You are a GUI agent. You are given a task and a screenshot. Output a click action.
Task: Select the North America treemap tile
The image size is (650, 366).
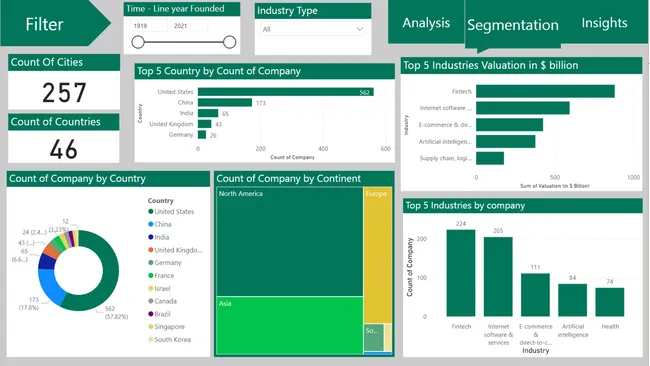pyautogui.click(x=290, y=242)
